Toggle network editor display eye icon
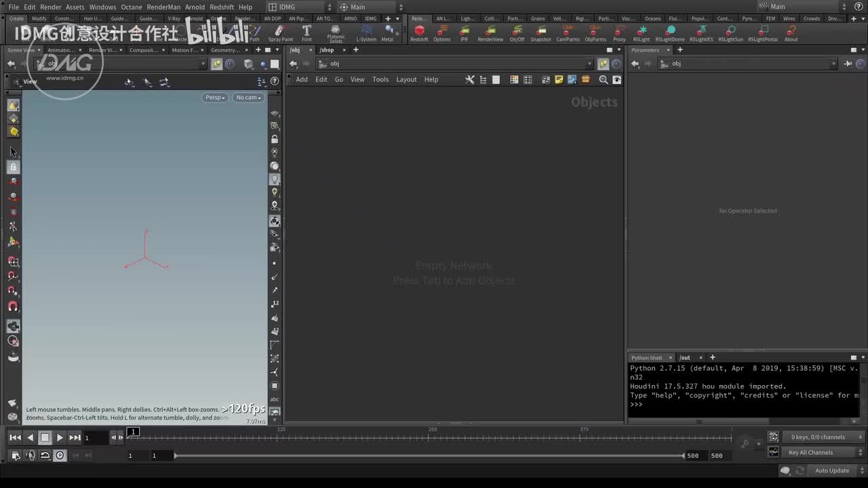The height and width of the screenshot is (488, 868). [x=616, y=79]
